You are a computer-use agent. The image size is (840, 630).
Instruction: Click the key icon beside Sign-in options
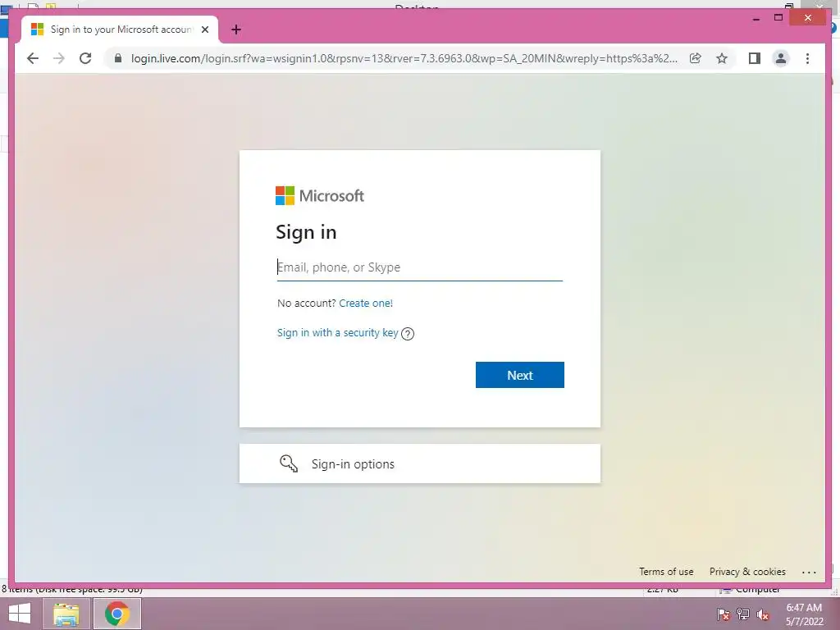tap(289, 463)
